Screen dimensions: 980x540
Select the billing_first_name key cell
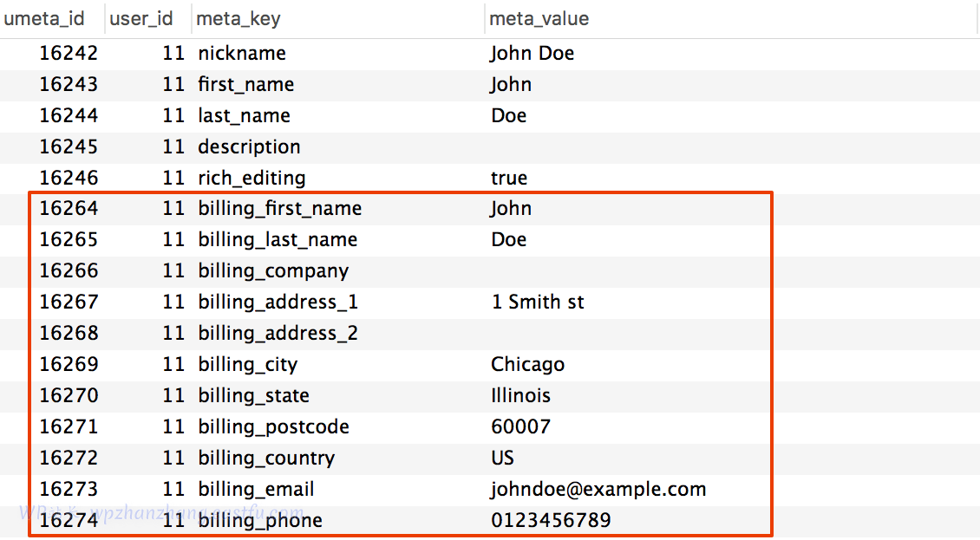(279, 209)
